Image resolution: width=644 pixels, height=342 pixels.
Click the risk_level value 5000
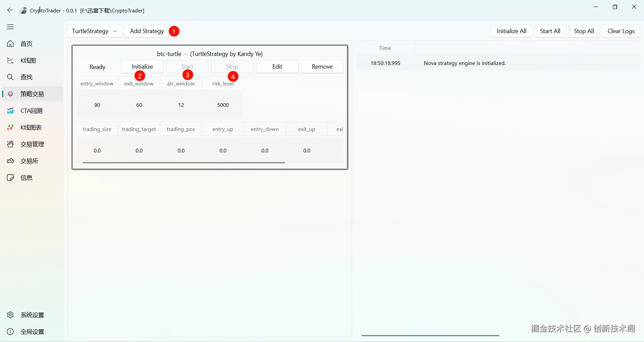223,105
